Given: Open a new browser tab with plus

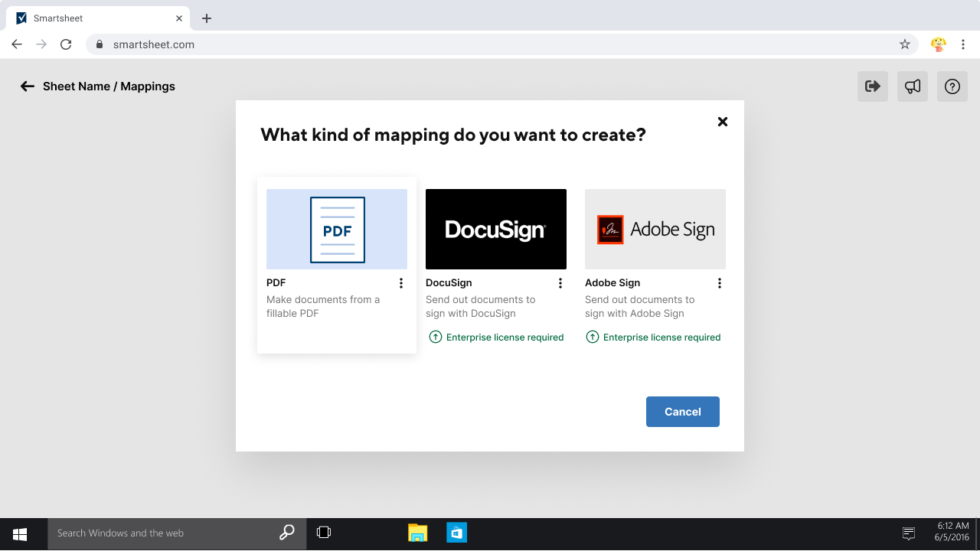Looking at the screenshot, I should 207,18.
